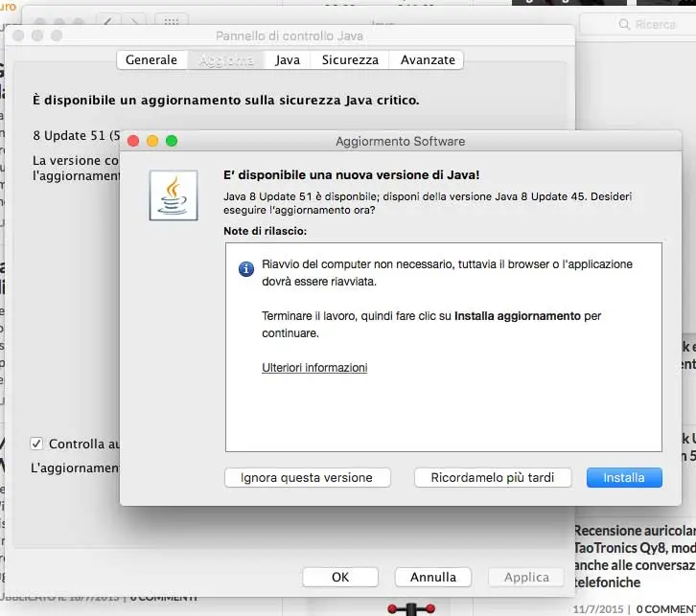
Task: Choose Ricordamelo più tardi
Action: [493, 478]
